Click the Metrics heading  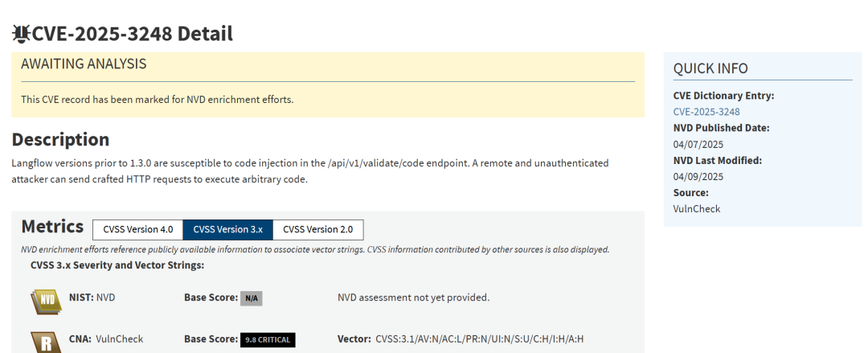(x=52, y=227)
